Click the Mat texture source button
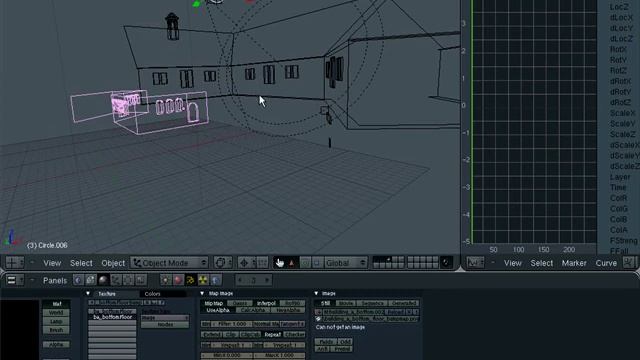Image resolution: width=640 pixels, height=360 pixels. point(56,304)
